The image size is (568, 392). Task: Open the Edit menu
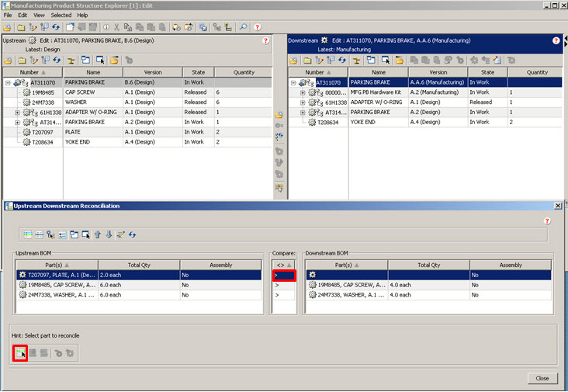click(23, 16)
